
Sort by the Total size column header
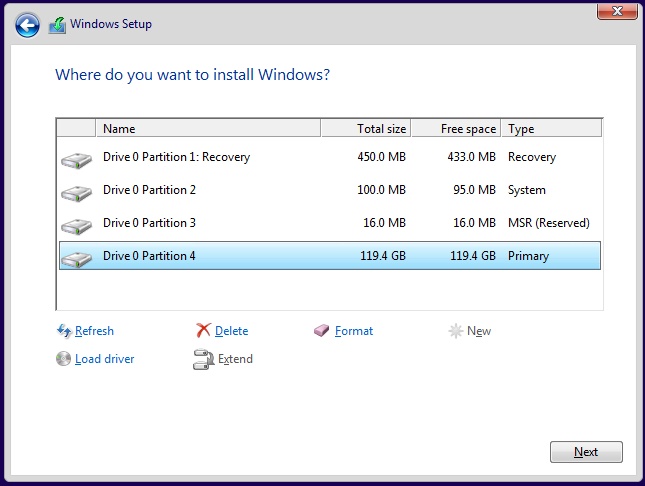click(x=366, y=128)
